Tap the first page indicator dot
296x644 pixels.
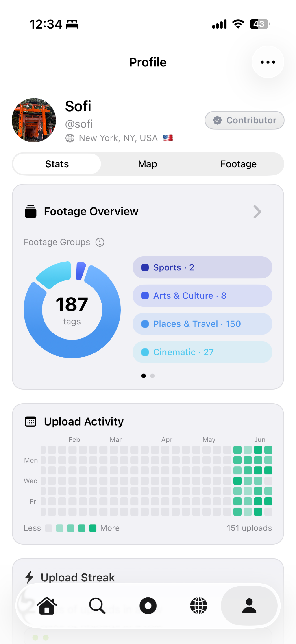[144, 376]
